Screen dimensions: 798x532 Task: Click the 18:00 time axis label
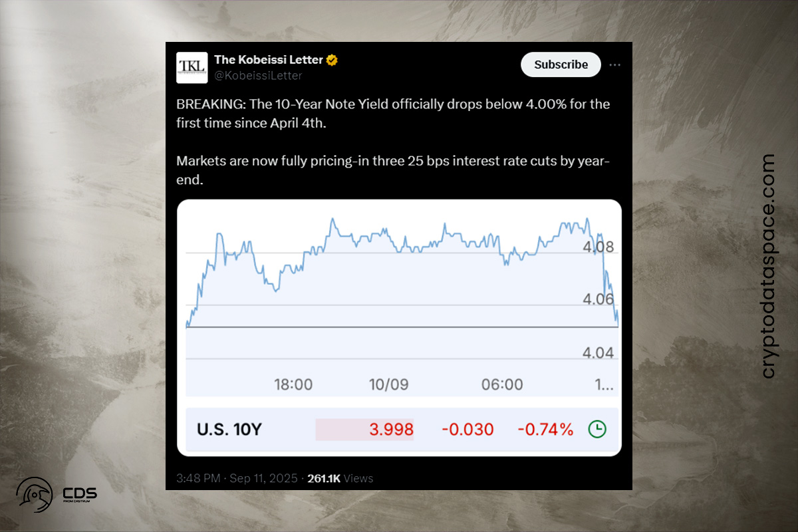tap(293, 384)
